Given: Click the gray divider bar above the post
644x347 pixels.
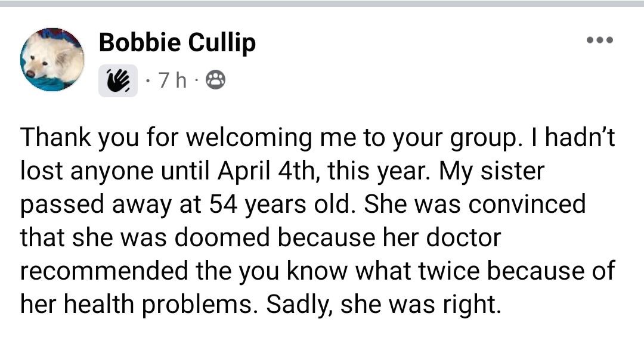Looking at the screenshot, I should [322, 4].
